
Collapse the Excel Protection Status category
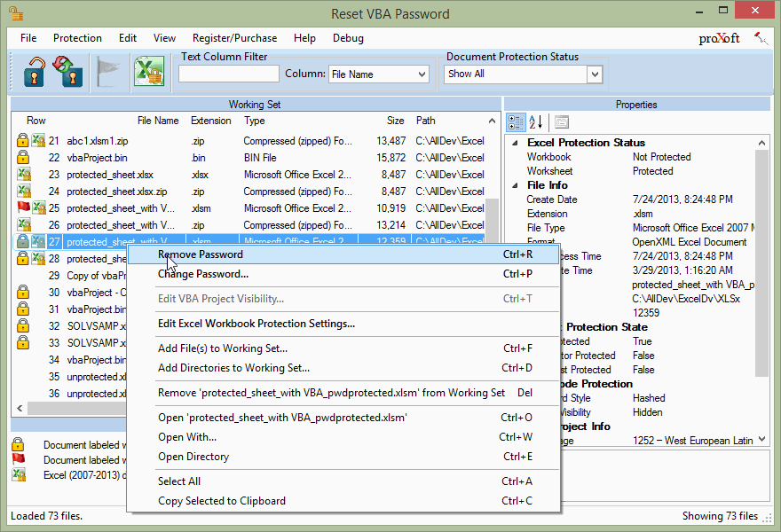515,143
